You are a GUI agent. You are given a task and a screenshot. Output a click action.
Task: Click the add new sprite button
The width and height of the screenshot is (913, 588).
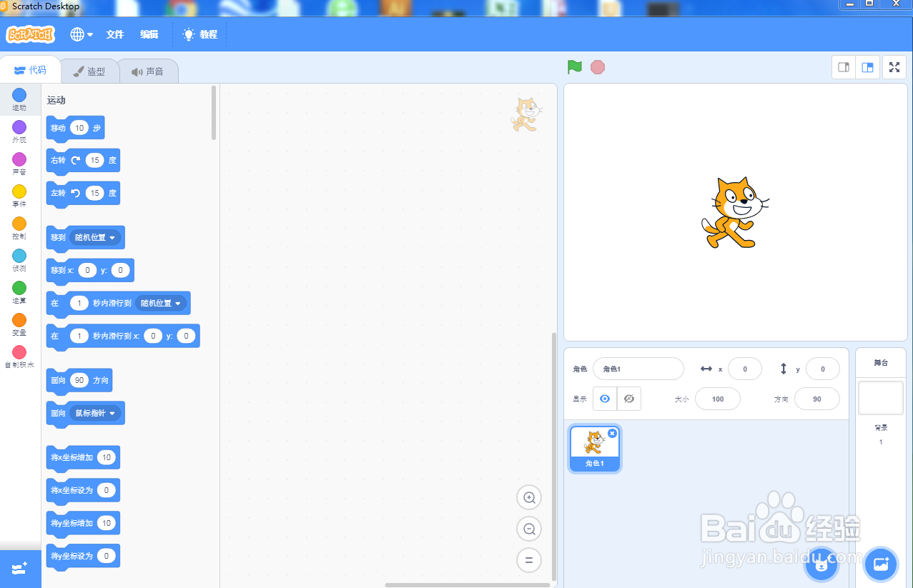821,564
